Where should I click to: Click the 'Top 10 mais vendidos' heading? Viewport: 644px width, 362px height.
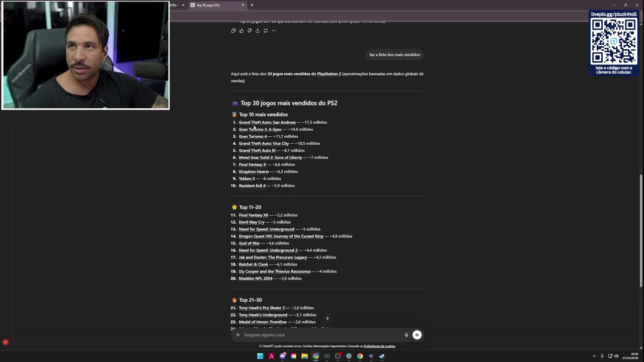(263, 115)
